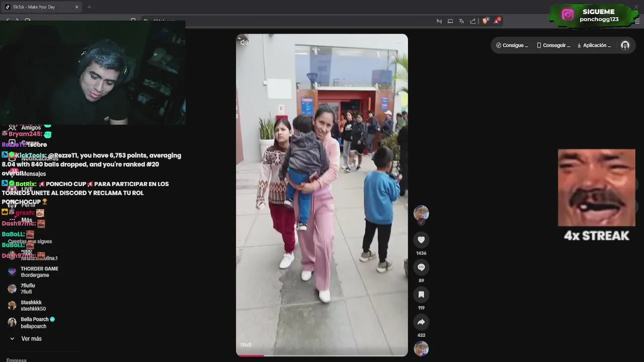
Task: Share the video using the arrow icon
Action: tap(421, 322)
